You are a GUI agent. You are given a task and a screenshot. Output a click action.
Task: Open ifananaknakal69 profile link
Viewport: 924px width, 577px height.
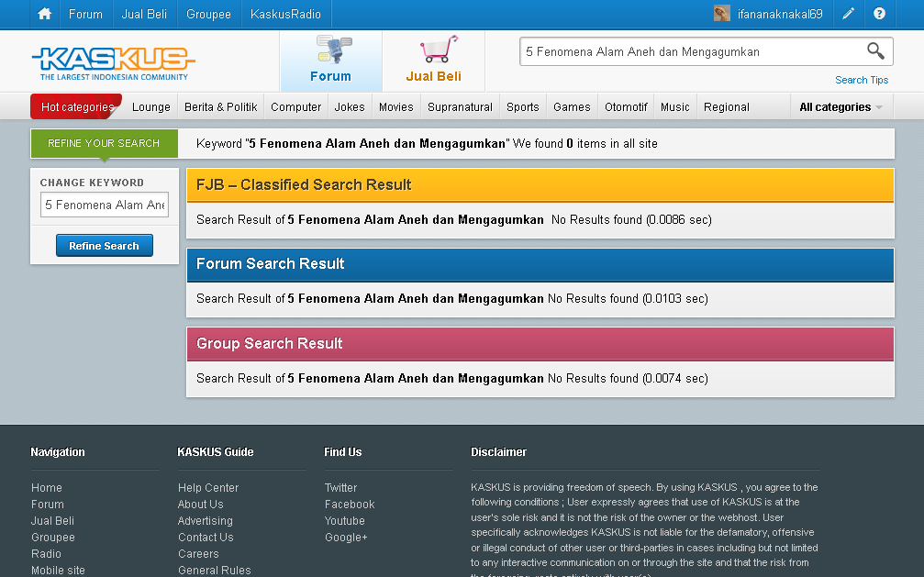pos(780,14)
